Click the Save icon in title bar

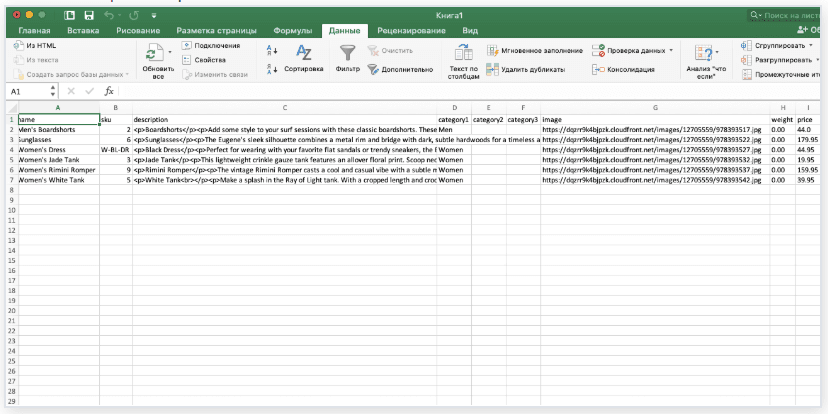tap(89, 15)
